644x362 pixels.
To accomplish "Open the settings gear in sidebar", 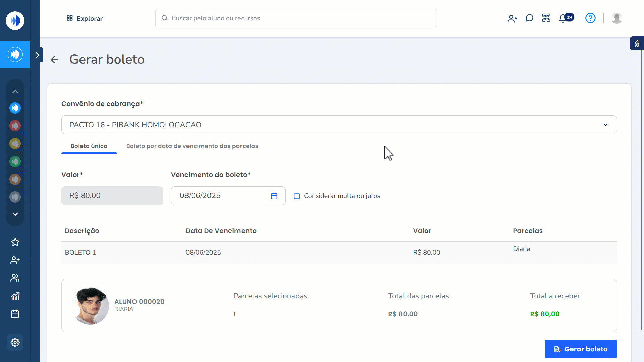I will [15, 342].
